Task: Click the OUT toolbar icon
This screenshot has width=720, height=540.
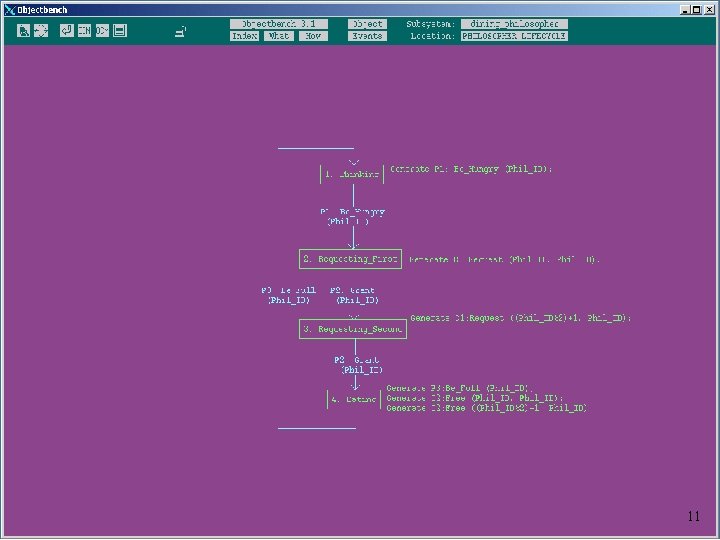Action: coord(102,31)
